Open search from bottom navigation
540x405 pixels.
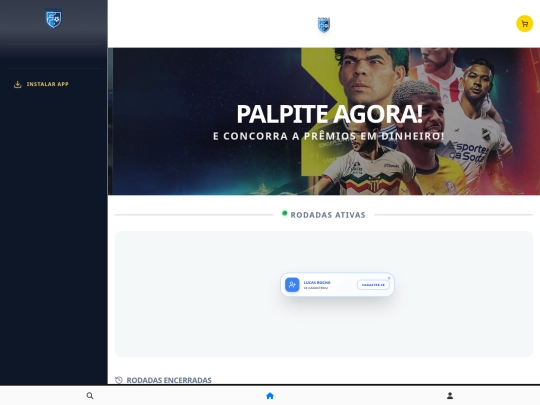90,396
